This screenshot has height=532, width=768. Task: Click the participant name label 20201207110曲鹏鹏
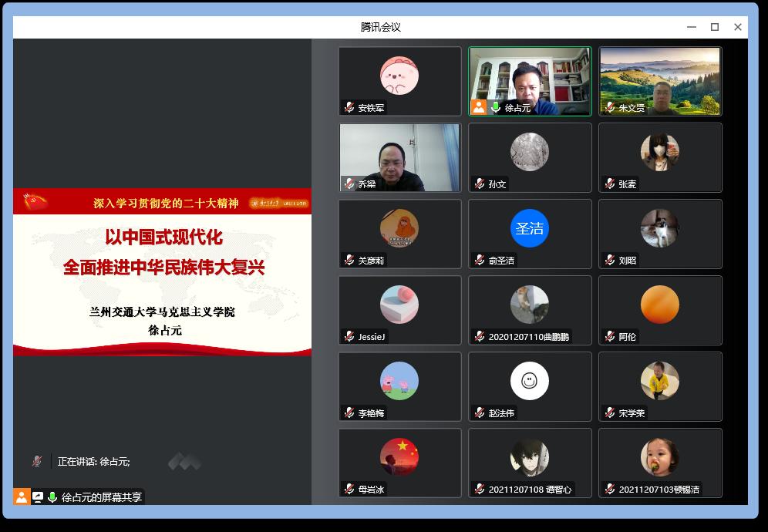coord(529,337)
